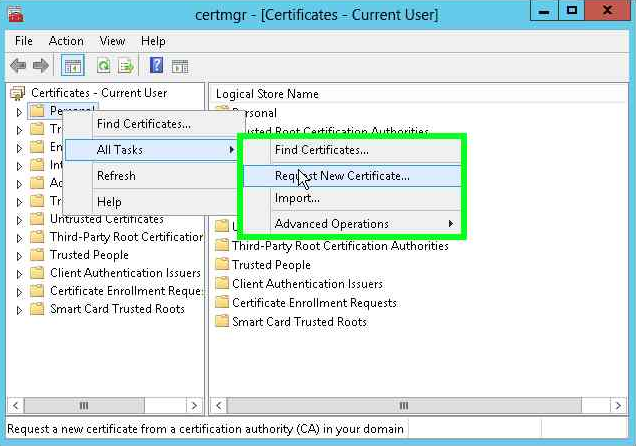The width and height of the screenshot is (636, 446).
Task: Open the Action menu
Action: pos(66,41)
